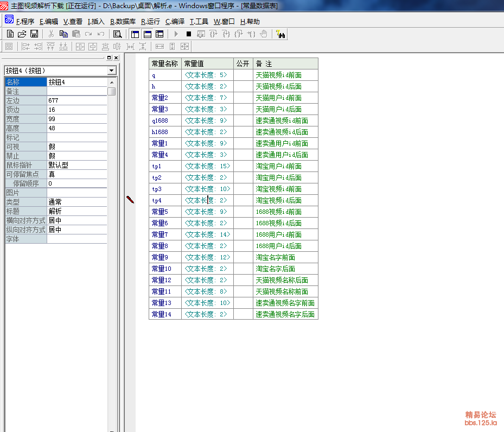The height and width of the screenshot is (432, 504).
Task: Save the program with the floppy disk icon
Action: click(34, 34)
